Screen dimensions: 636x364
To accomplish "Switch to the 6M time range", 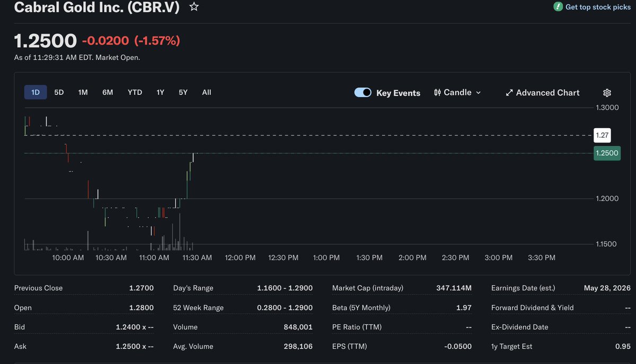I will tap(108, 92).
